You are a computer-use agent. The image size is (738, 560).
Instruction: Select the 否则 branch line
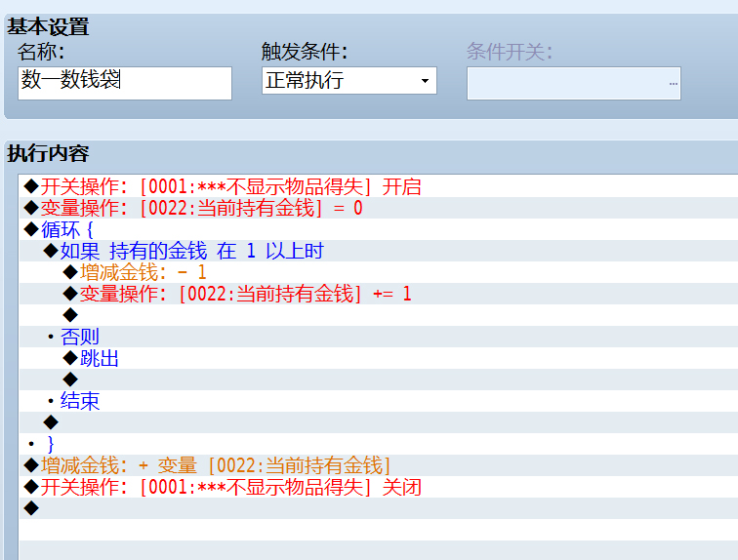[379, 337]
